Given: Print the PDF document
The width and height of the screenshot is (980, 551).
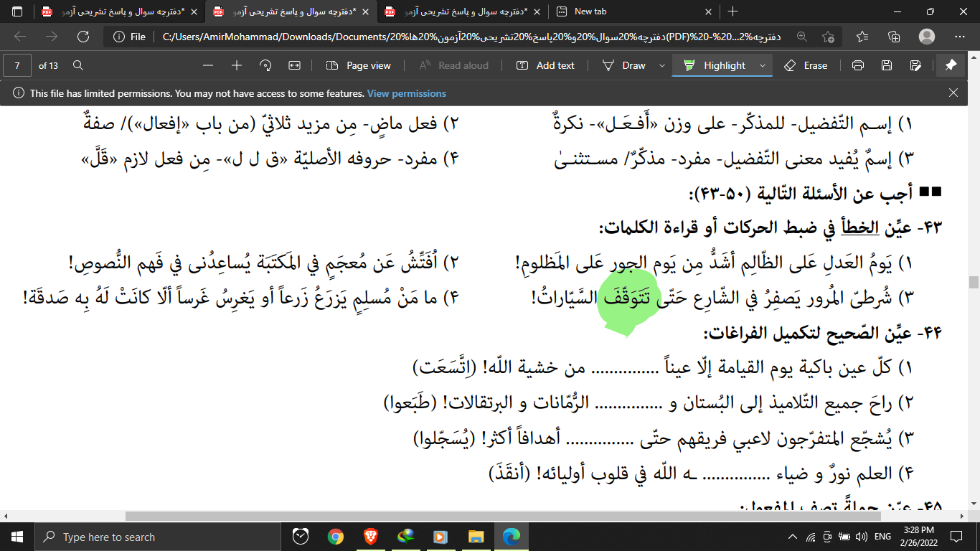Looking at the screenshot, I should tap(858, 65).
